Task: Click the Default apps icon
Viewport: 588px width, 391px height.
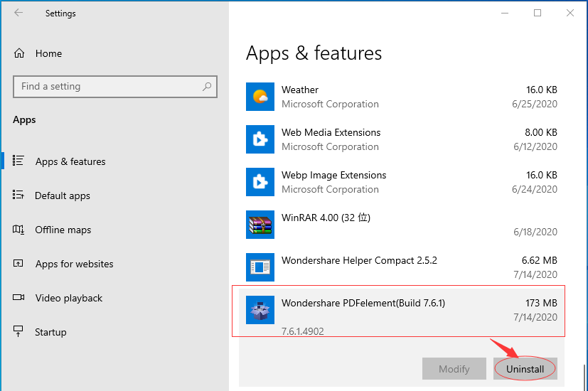Action: (18, 195)
